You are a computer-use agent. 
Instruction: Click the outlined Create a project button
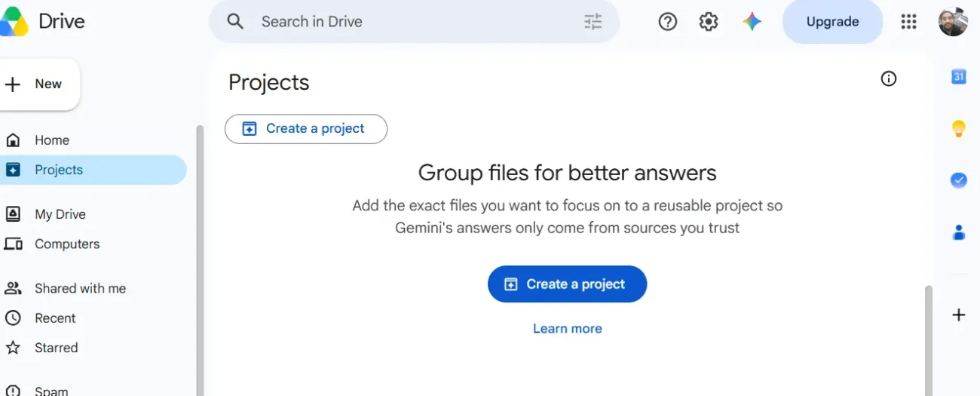pos(306,129)
